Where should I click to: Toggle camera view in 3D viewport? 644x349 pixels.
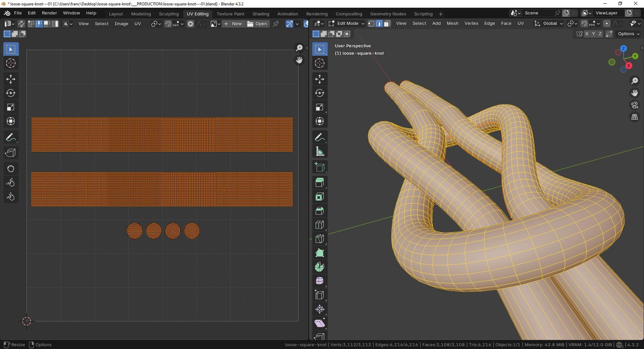pos(635,105)
